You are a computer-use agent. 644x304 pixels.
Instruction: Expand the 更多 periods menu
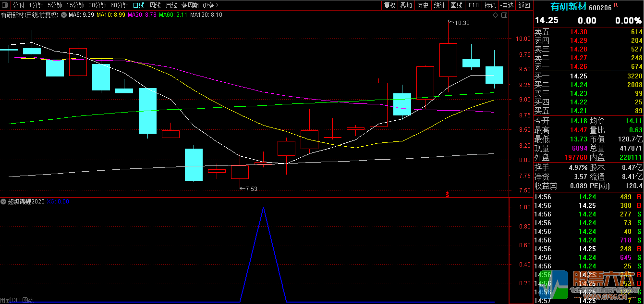coord(210,5)
